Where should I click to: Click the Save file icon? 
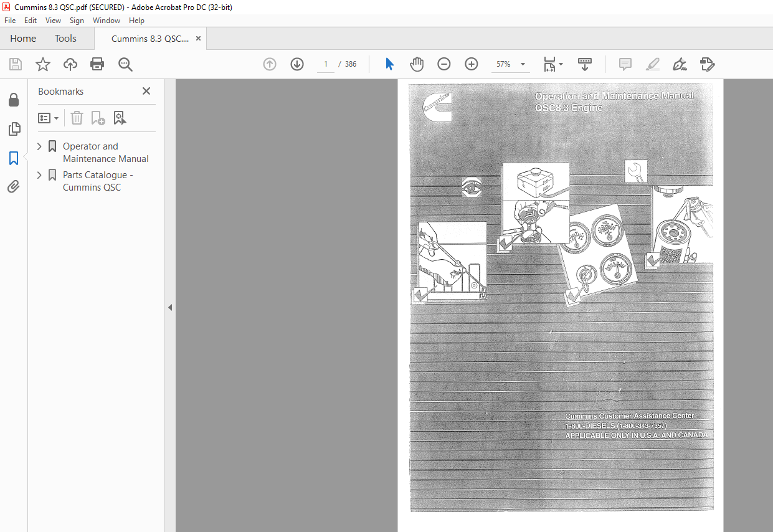16,64
